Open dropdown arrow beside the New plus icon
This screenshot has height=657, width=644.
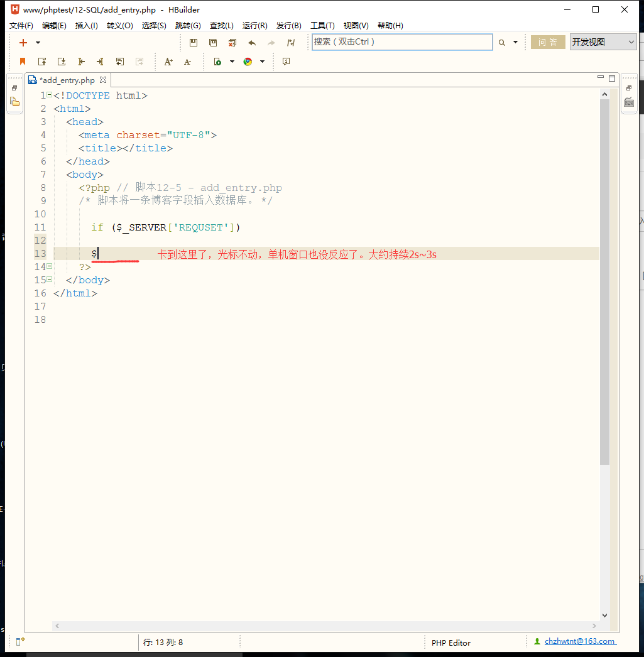[x=38, y=43]
